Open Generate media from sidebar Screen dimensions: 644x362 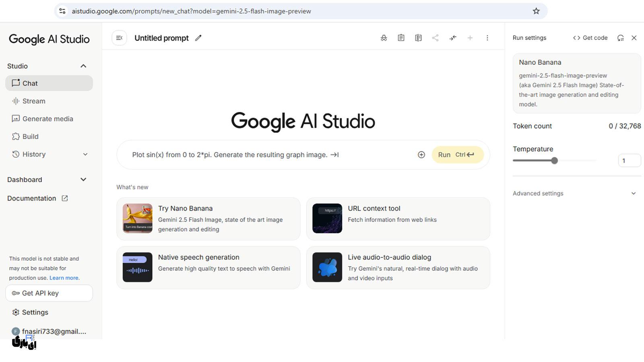pyautogui.click(x=47, y=119)
